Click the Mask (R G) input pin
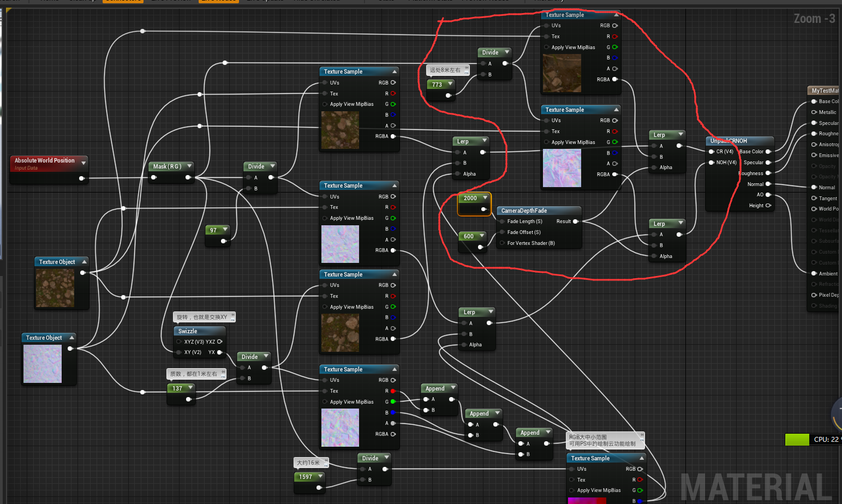Image resolution: width=842 pixels, height=504 pixels. pyautogui.click(x=153, y=177)
